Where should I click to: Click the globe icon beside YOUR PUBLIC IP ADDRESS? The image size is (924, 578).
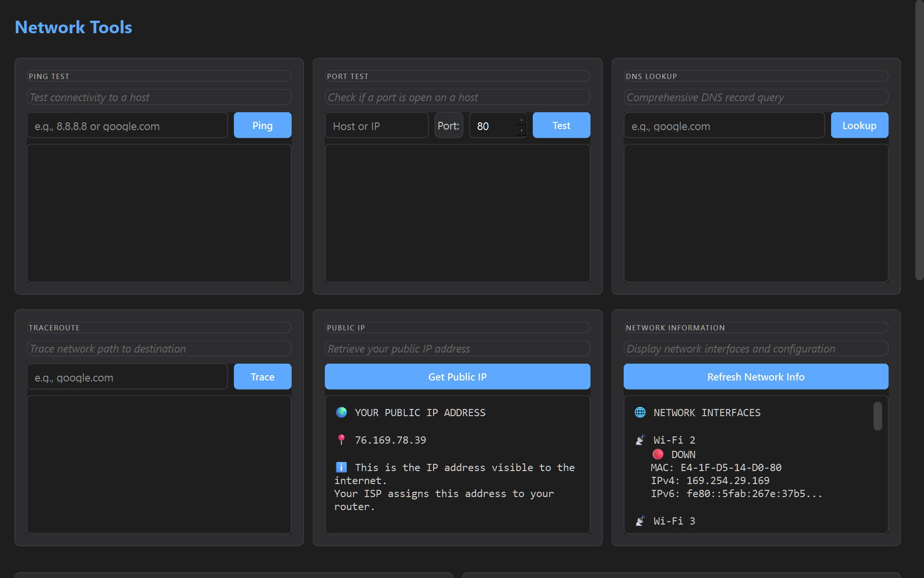click(x=341, y=412)
